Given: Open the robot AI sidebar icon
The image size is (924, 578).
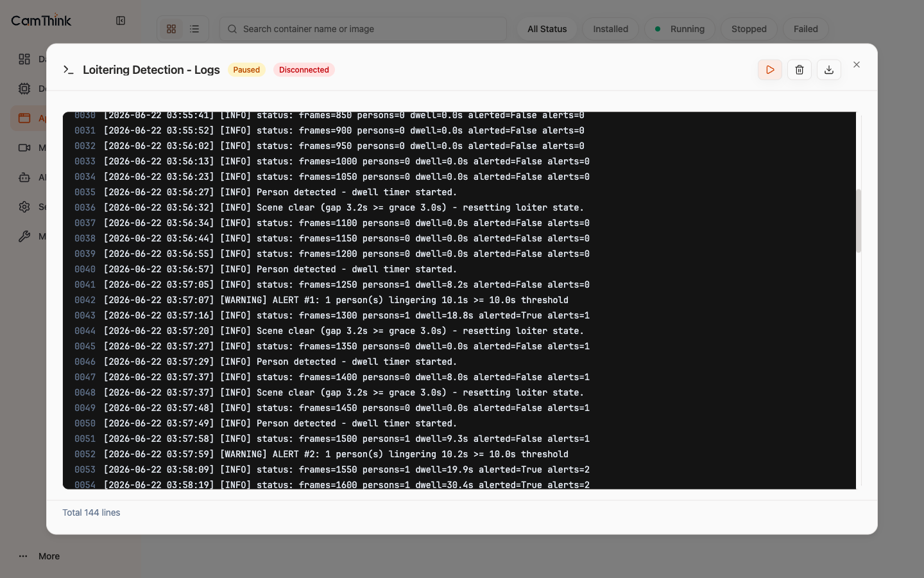Looking at the screenshot, I should click(24, 177).
